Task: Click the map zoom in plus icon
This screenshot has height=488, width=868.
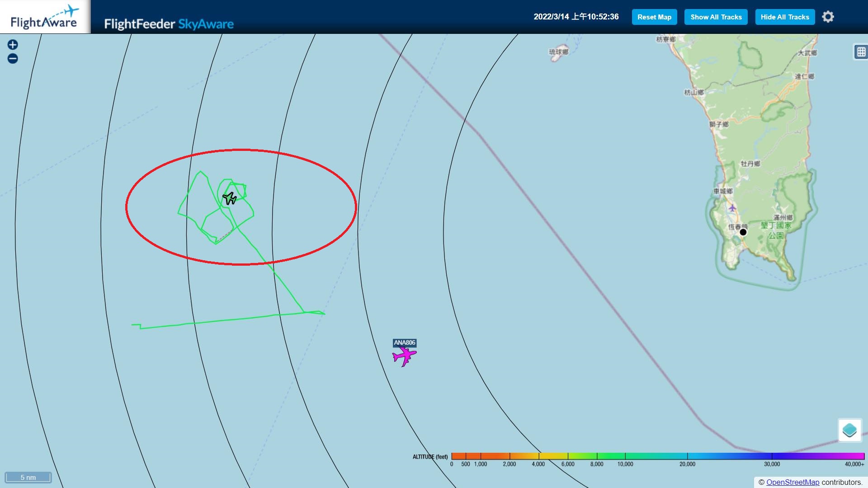Action: [13, 45]
